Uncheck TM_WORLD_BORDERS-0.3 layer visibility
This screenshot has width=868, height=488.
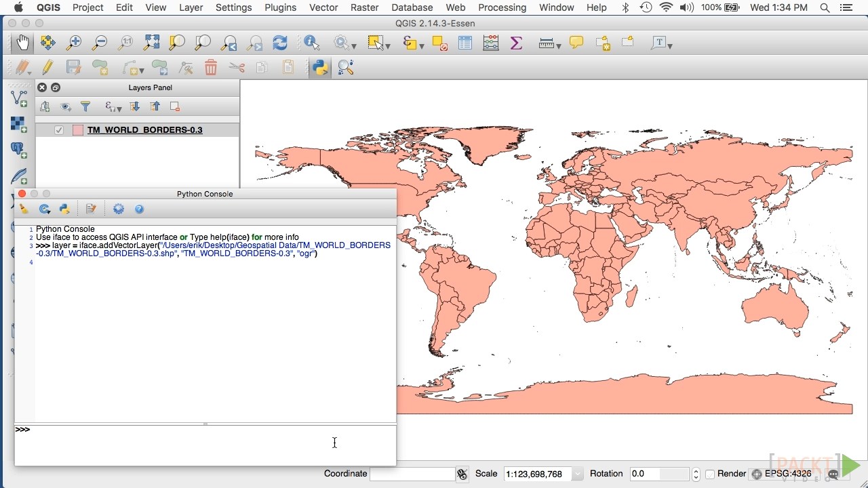(59, 130)
